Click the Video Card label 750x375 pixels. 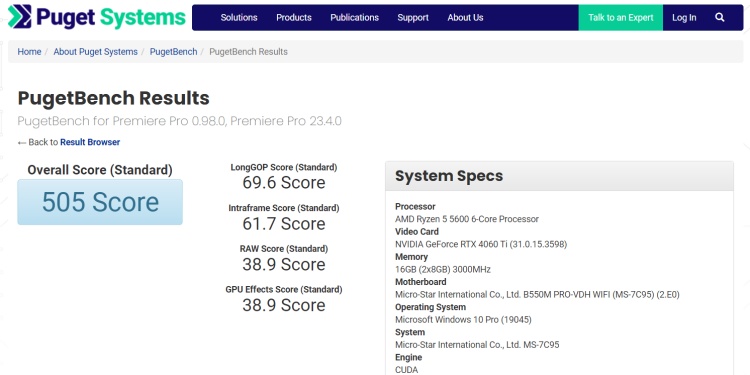click(x=417, y=232)
